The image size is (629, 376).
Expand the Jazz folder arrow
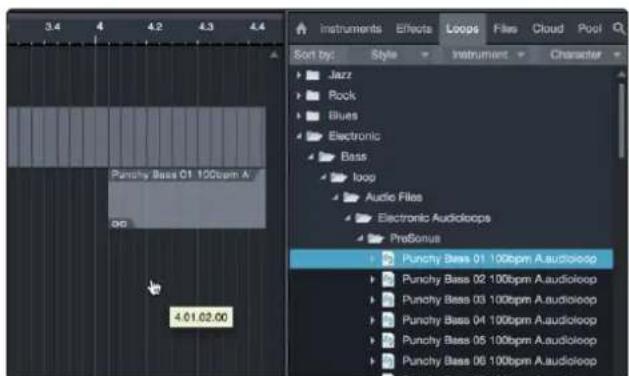[298, 75]
